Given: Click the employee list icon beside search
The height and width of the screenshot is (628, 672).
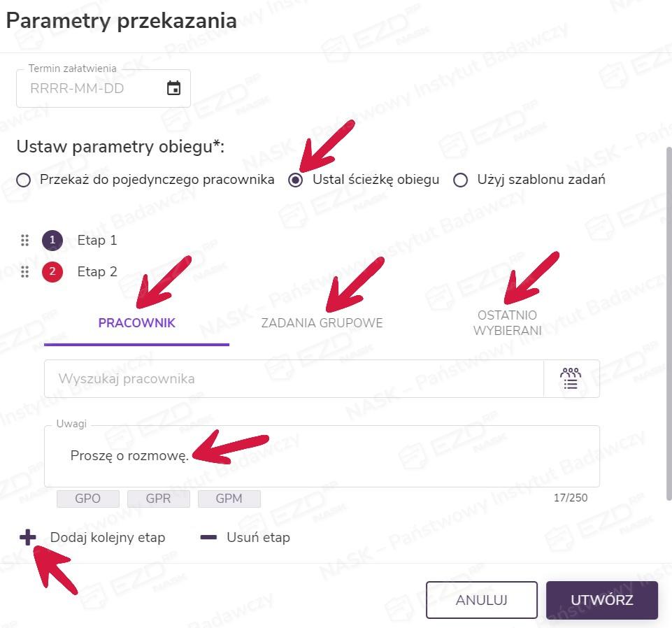Looking at the screenshot, I should click(571, 378).
